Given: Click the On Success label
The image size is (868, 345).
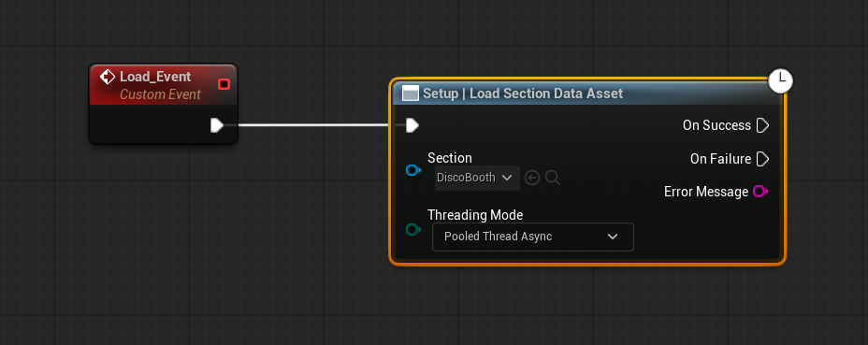Looking at the screenshot, I should [x=716, y=125].
